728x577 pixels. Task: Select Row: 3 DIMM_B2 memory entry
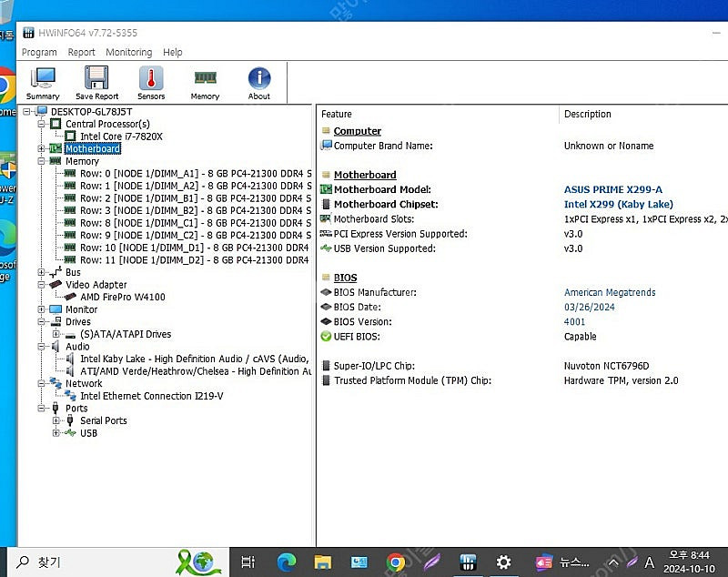tap(196, 211)
